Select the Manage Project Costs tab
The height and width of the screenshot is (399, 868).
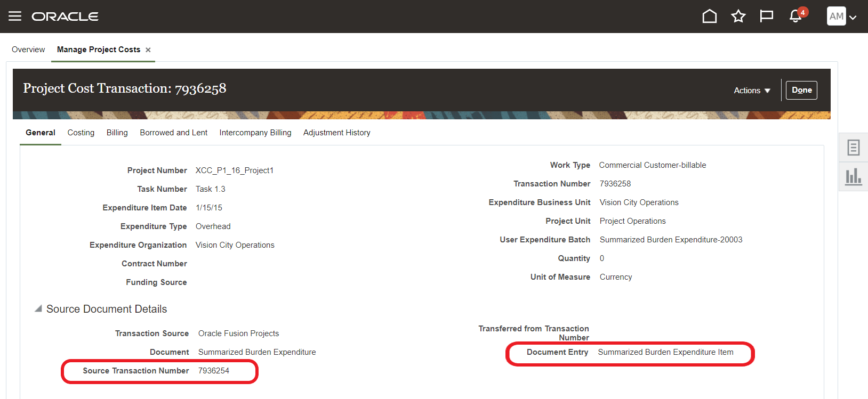[x=99, y=50]
